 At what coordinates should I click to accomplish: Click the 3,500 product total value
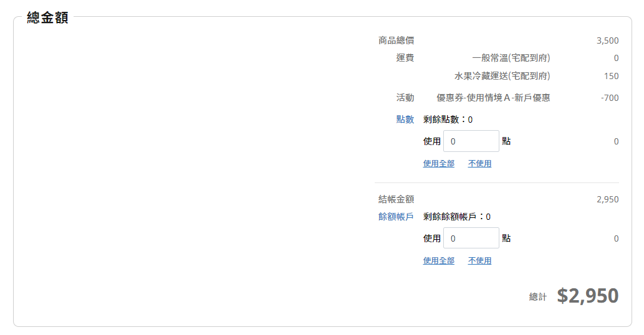pos(607,41)
